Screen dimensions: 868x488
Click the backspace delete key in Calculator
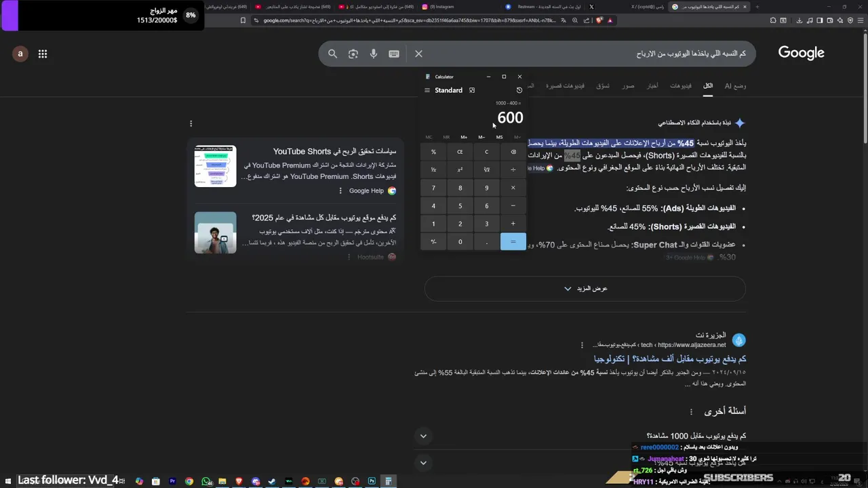coord(513,152)
